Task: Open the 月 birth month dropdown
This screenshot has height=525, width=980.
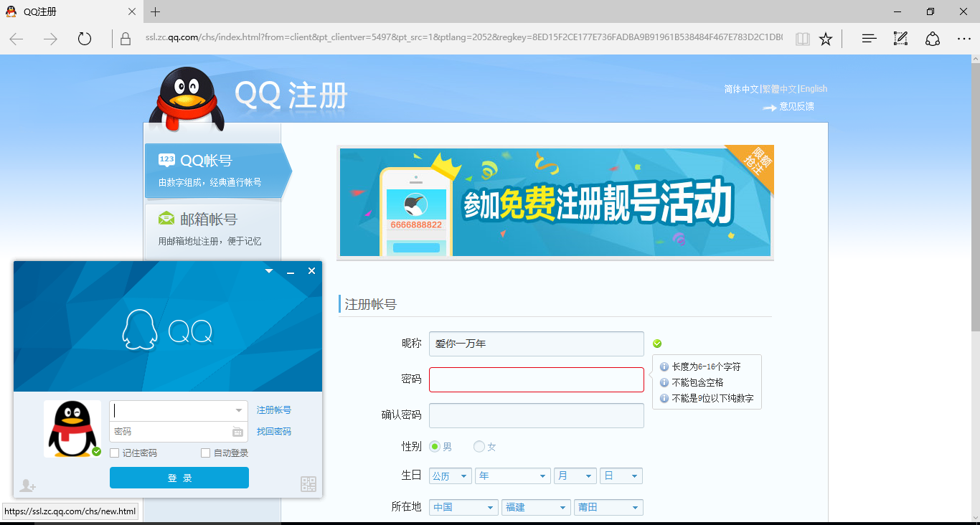Action: pyautogui.click(x=575, y=476)
